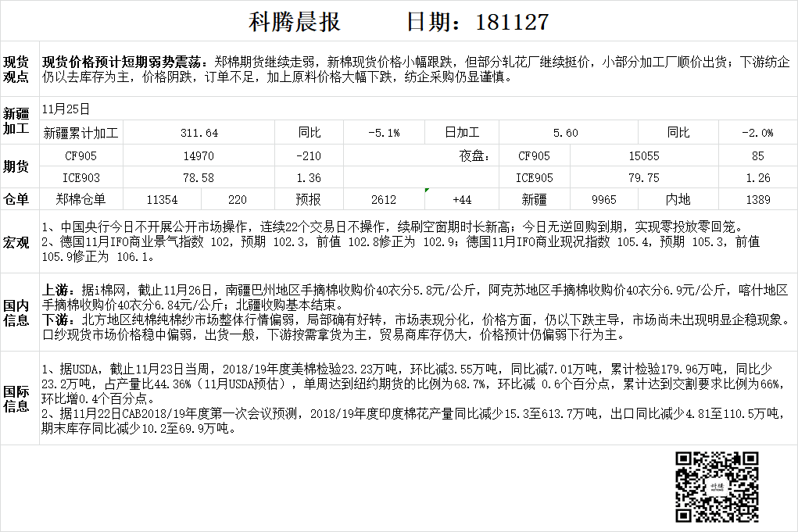Select the 现货观点 row header

coord(16,70)
